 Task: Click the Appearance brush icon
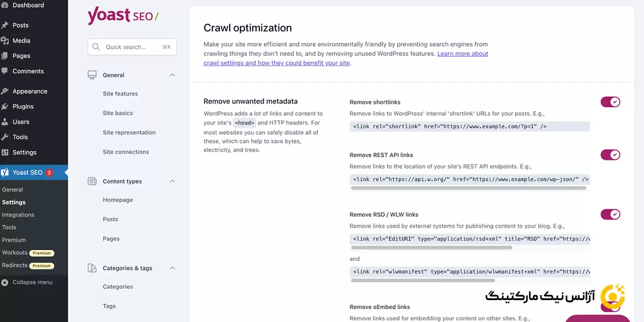pos(5,91)
